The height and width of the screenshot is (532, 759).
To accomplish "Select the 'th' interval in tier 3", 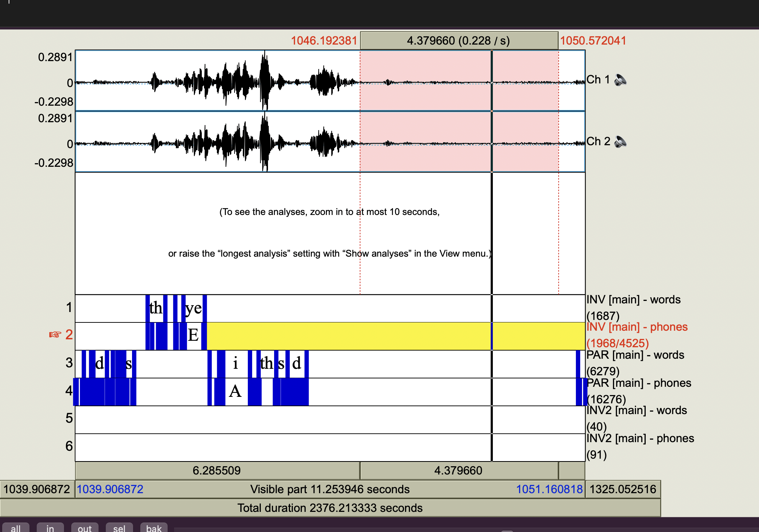I will point(267,364).
